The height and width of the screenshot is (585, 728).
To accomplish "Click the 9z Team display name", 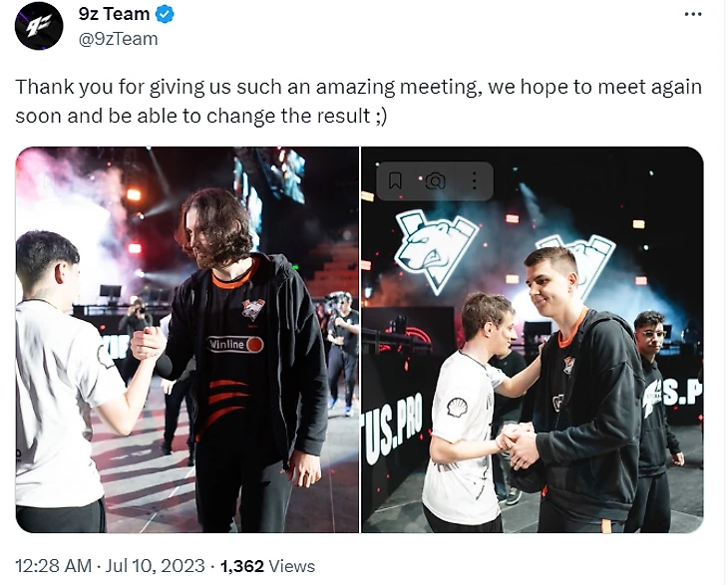I will pos(114,14).
